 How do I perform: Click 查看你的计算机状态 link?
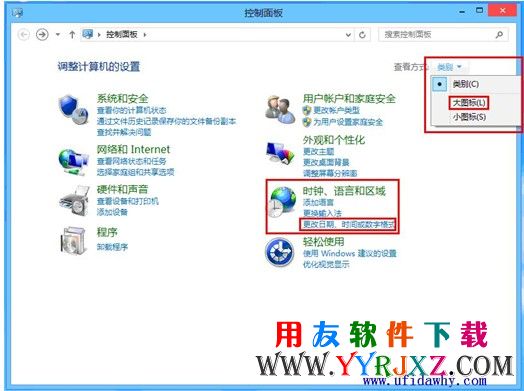tap(131, 110)
